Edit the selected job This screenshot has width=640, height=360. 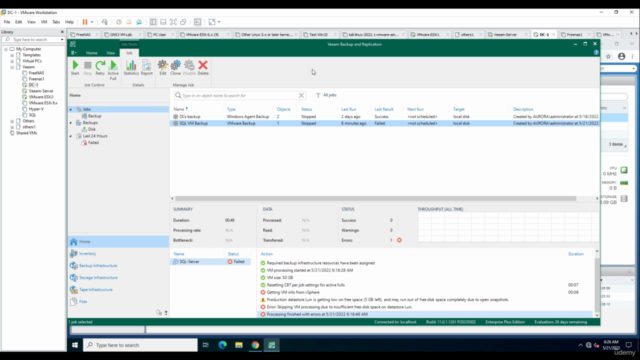click(162, 67)
